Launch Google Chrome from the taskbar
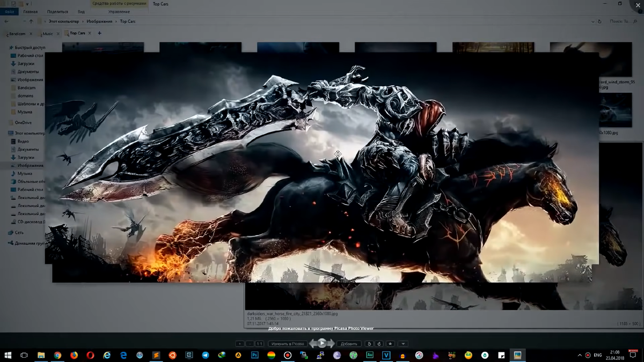644x362 pixels. (57, 355)
